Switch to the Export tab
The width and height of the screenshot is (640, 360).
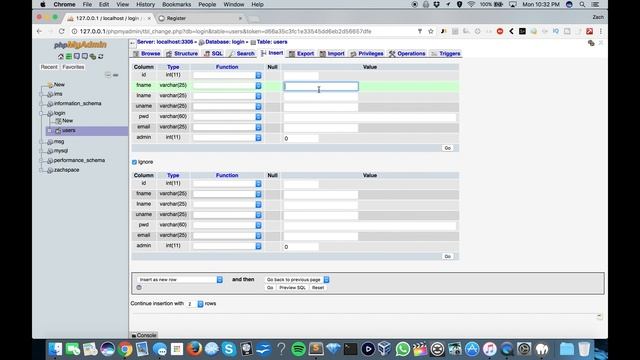(x=302, y=53)
